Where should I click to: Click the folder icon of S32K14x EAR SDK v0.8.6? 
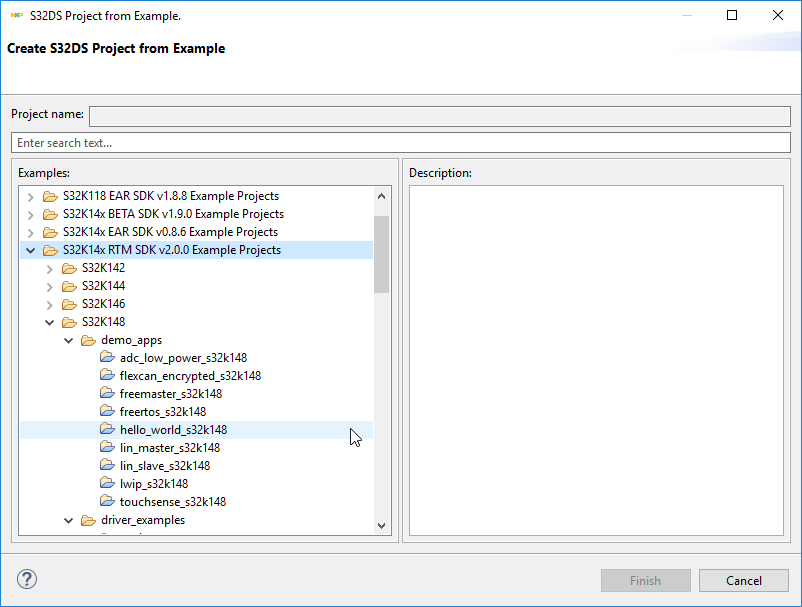pos(50,232)
